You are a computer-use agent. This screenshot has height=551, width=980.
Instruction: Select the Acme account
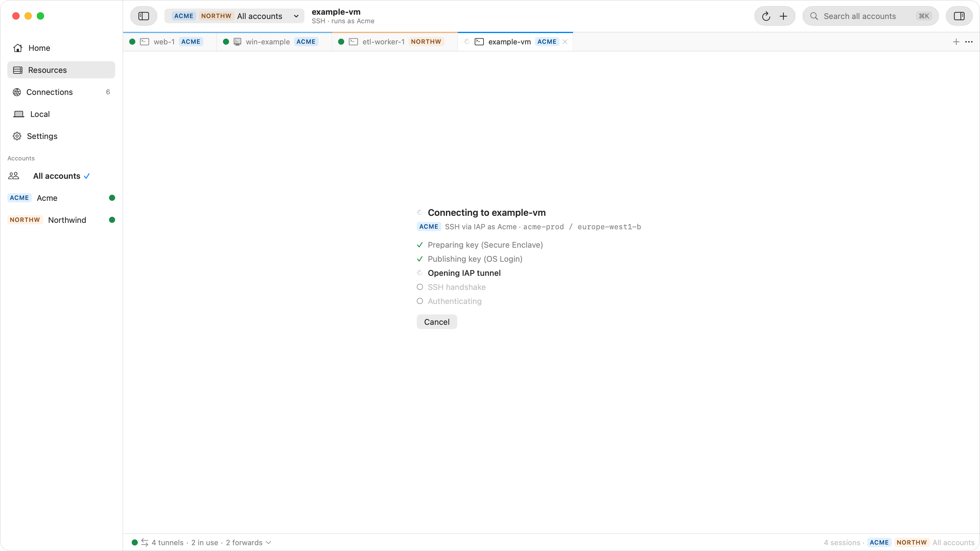[x=61, y=198]
